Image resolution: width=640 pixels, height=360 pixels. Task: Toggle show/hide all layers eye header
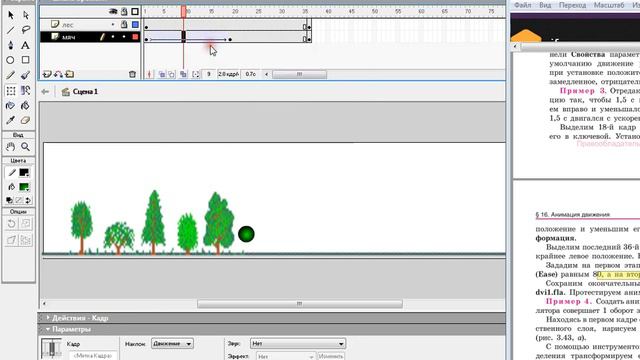(x=113, y=11)
